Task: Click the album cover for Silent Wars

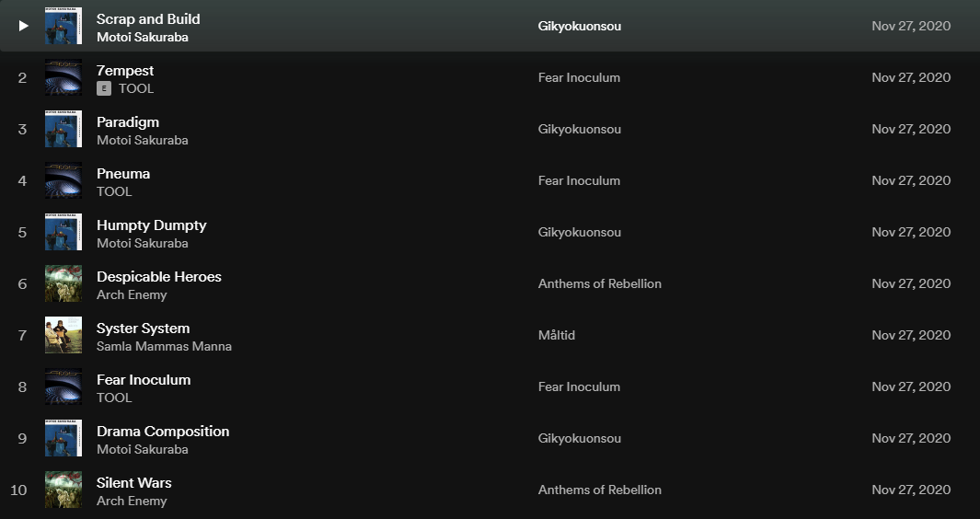Action: coord(63,490)
